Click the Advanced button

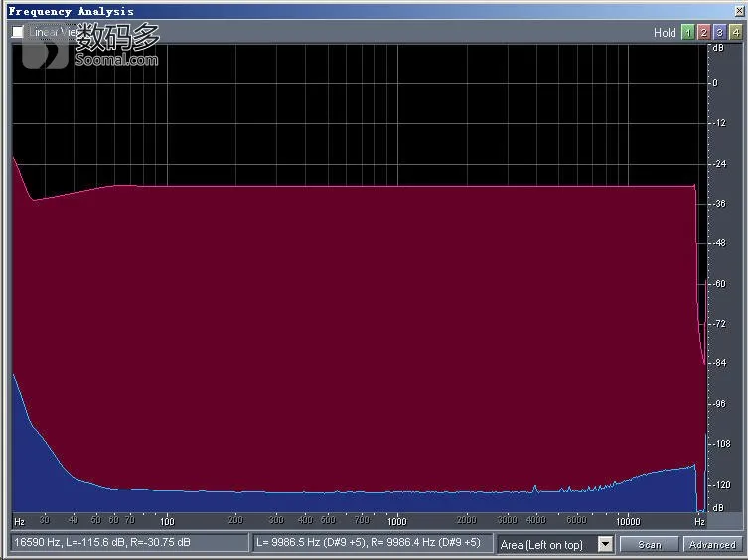coord(712,544)
